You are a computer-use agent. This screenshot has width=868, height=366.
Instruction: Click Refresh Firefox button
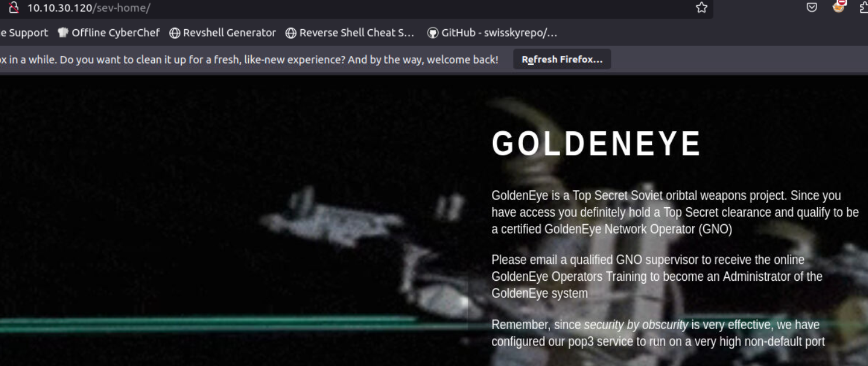562,60
